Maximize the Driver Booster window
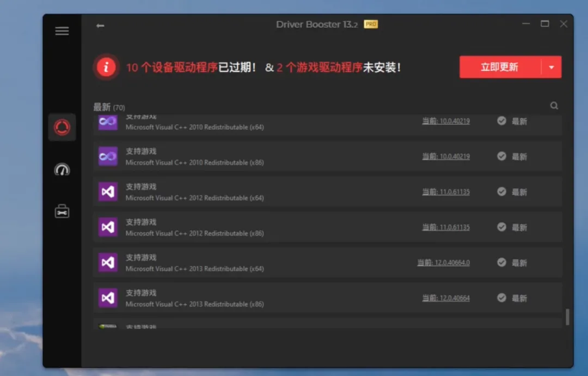The image size is (588, 376). (x=545, y=23)
